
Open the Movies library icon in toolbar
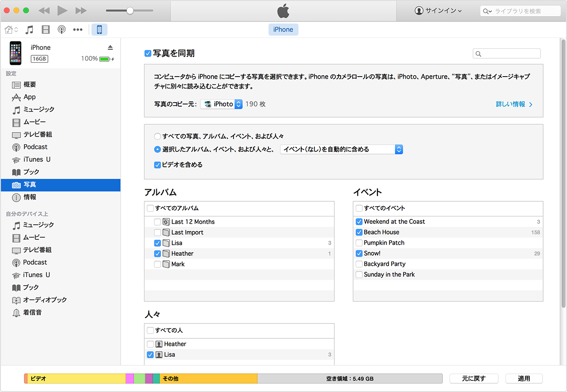coord(46,30)
